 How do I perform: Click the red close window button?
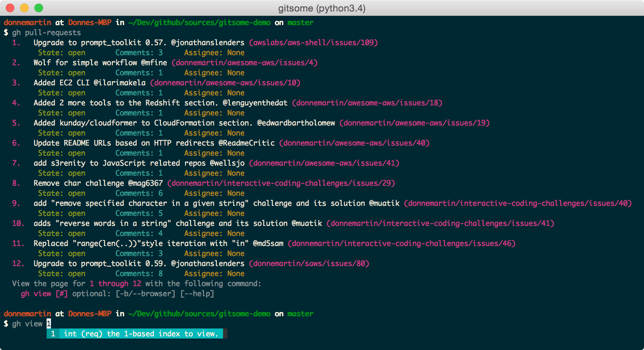(x=10, y=8)
